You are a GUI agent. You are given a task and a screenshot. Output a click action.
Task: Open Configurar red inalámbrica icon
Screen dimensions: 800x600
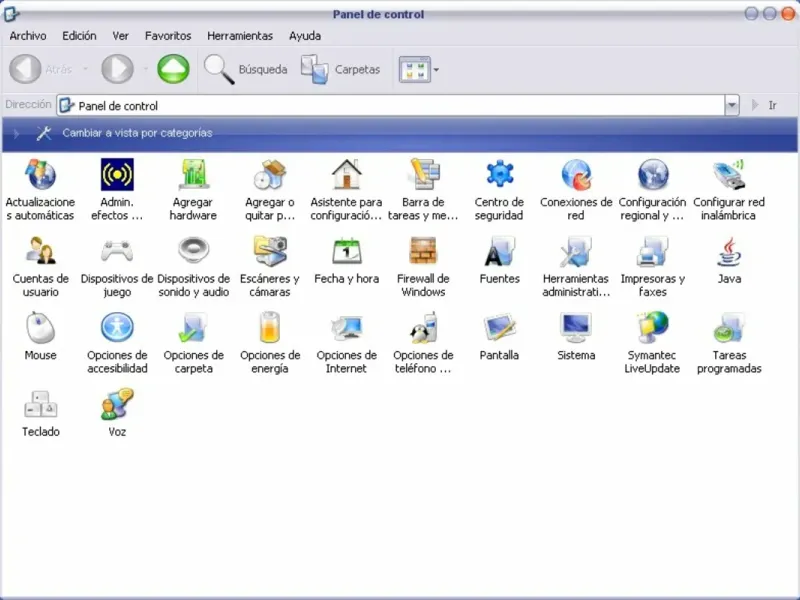729,175
